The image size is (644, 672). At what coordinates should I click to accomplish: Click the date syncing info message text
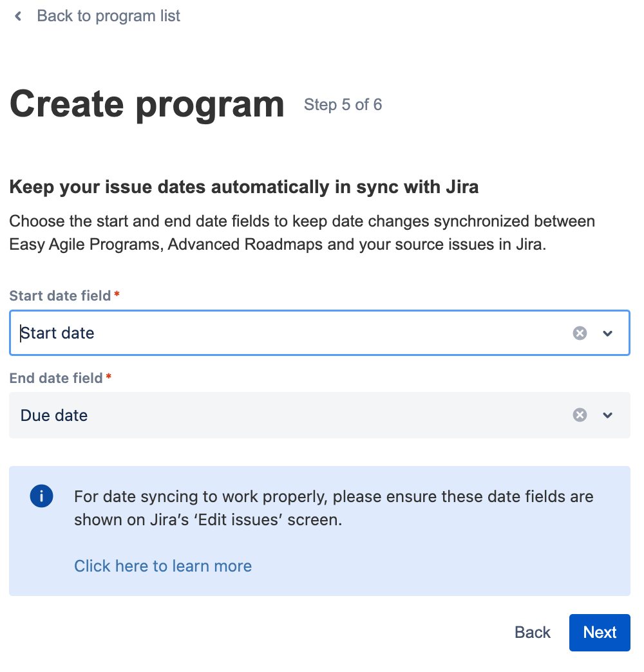coord(334,508)
